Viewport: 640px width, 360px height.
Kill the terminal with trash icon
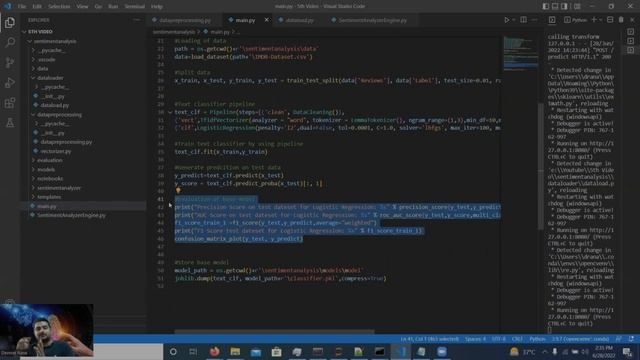621,20
